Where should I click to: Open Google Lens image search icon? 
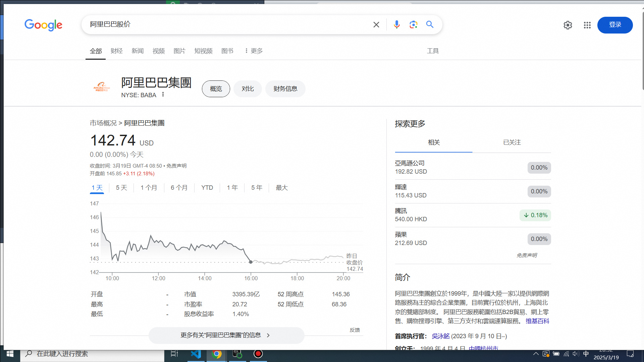(413, 24)
